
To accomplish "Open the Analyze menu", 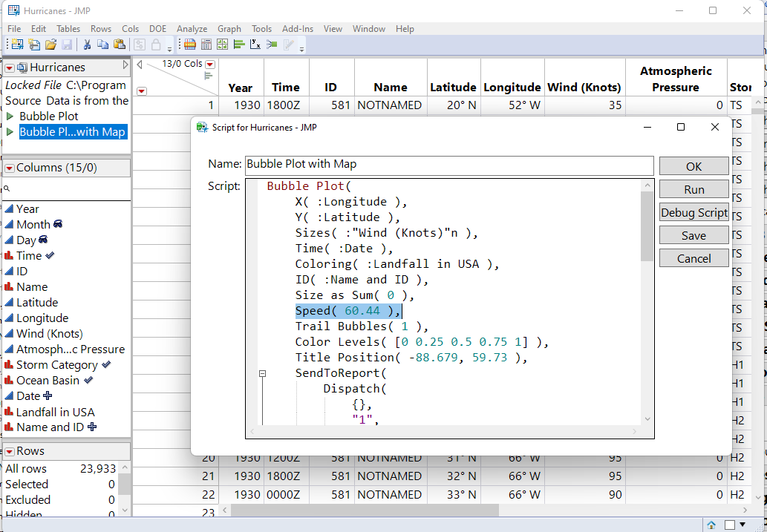I will pyautogui.click(x=192, y=29).
